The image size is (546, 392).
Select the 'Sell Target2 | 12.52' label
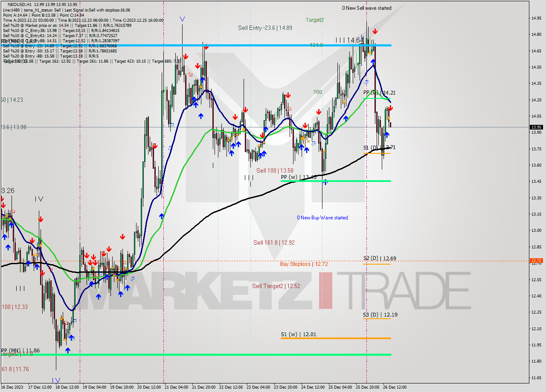pos(276,286)
